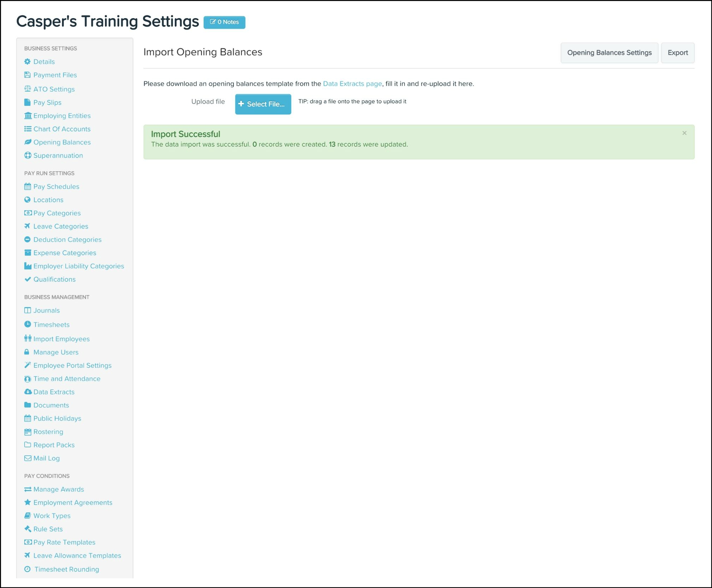Viewport: 712px width, 588px height.
Task: Dismiss the Import Successful alert
Action: click(684, 133)
